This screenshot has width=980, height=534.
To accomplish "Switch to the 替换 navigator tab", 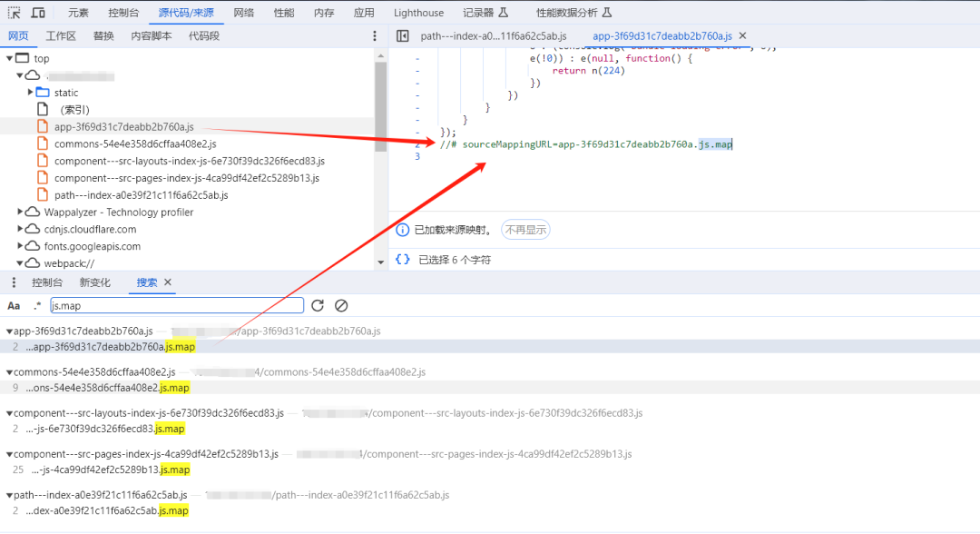I will tap(103, 36).
